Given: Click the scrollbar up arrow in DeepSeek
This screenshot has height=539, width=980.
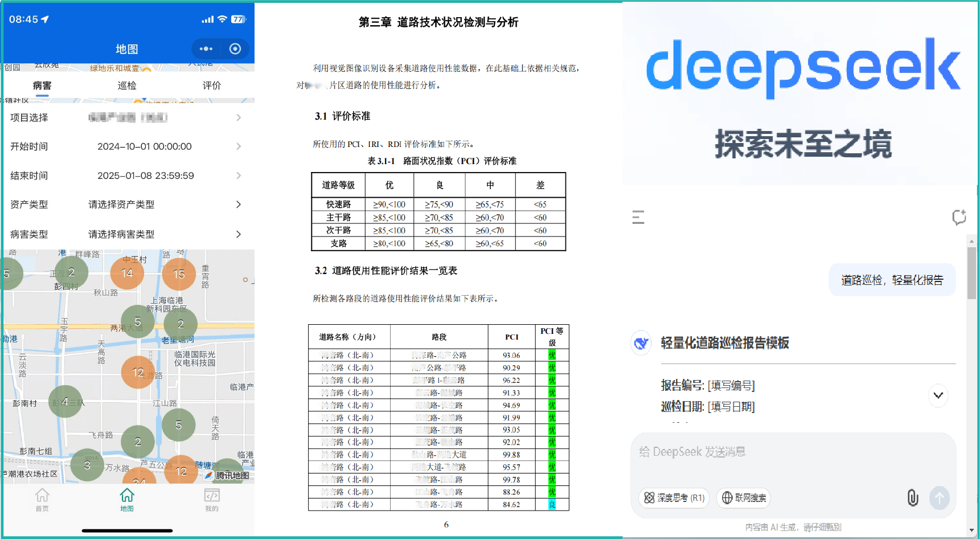Looking at the screenshot, I should click(971, 241).
